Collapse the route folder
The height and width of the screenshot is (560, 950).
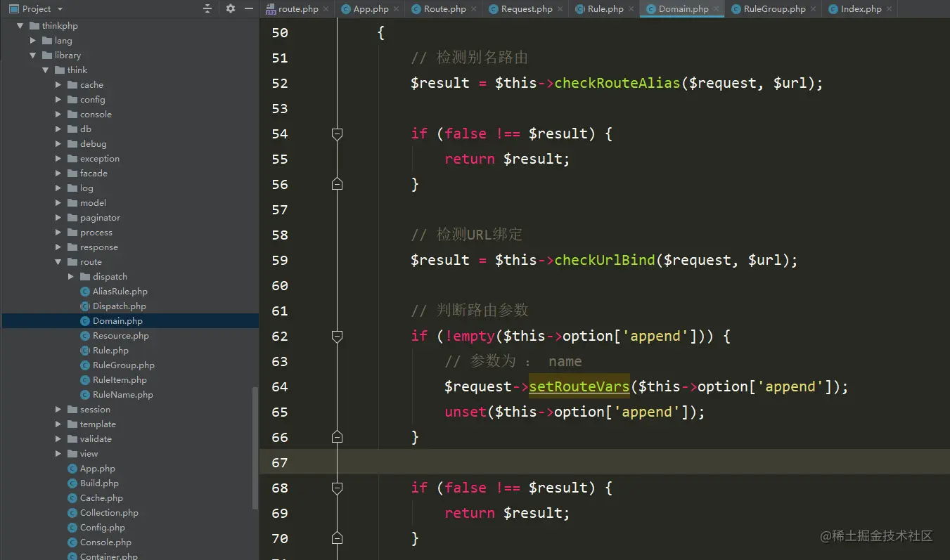coord(58,262)
